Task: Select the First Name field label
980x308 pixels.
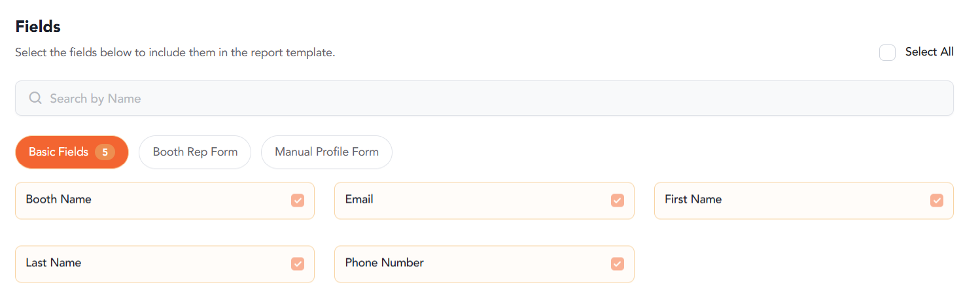Action: pyautogui.click(x=693, y=200)
